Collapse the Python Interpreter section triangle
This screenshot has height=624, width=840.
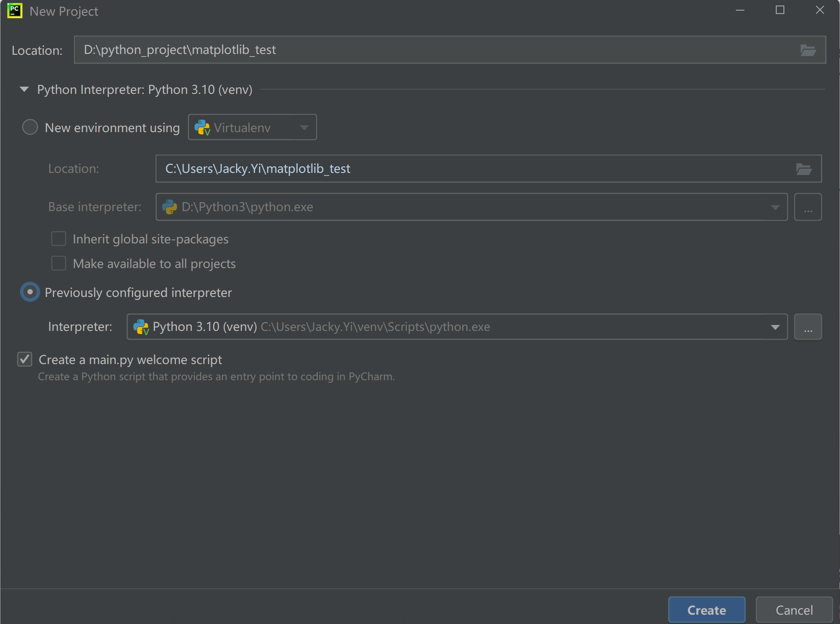[x=24, y=89]
